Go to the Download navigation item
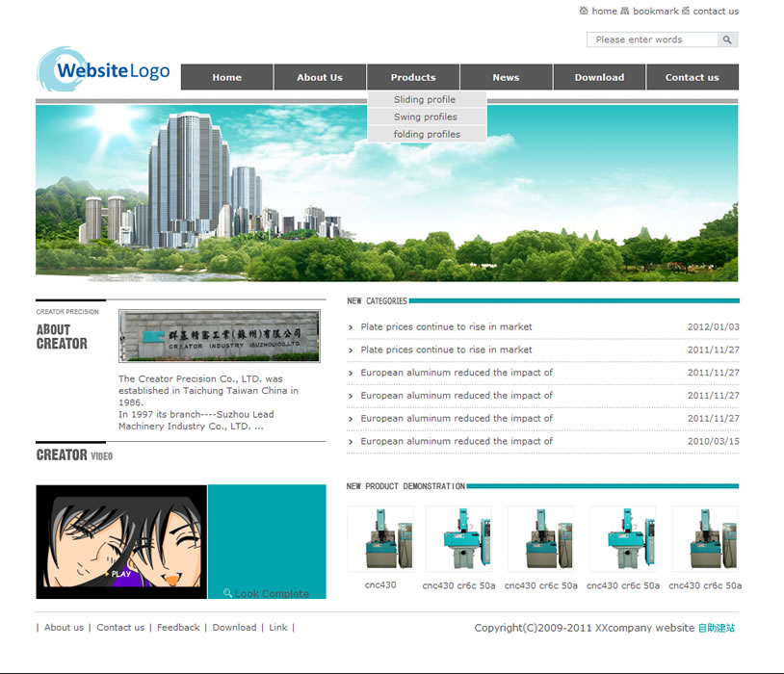784x674 pixels. [x=599, y=77]
